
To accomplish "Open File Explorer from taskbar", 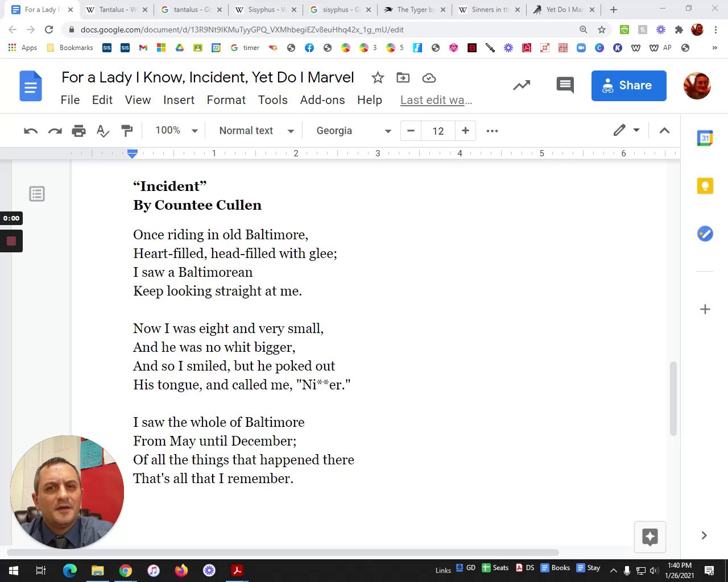I will (97, 571).
